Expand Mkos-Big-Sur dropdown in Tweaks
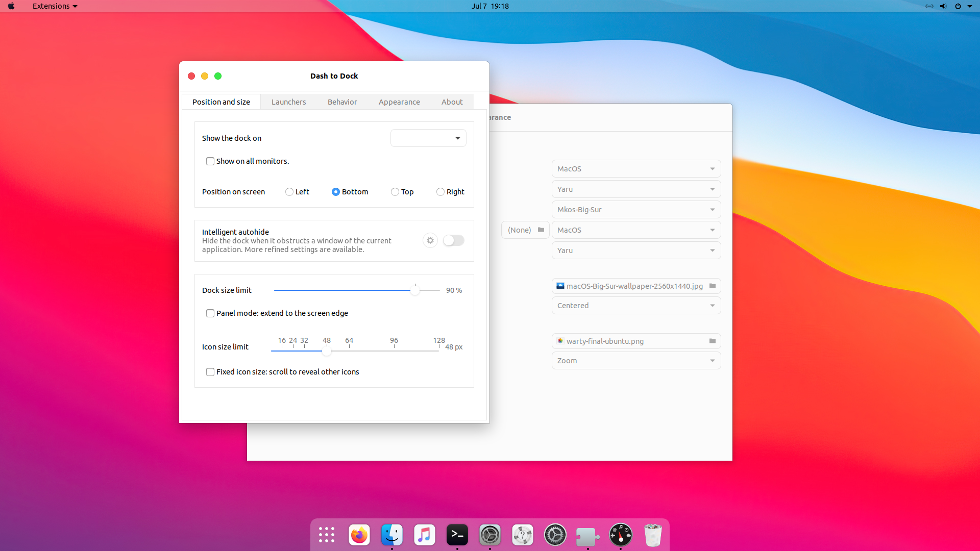The height and width of the screenshot is (551, 980). pyautogui.click(x=636, y=210)
